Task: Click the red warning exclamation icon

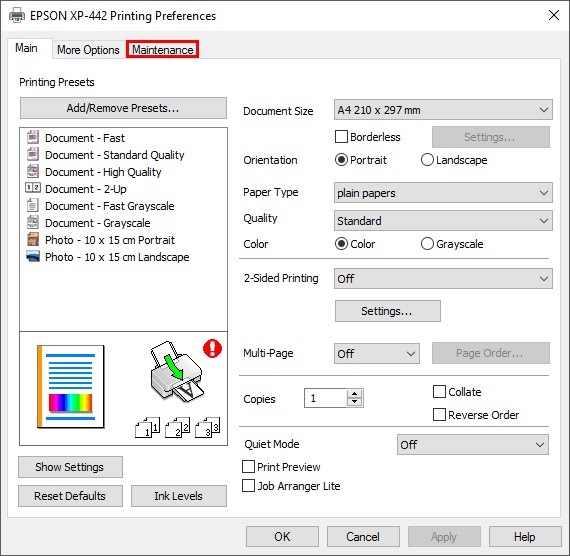Action: (212, 348)
